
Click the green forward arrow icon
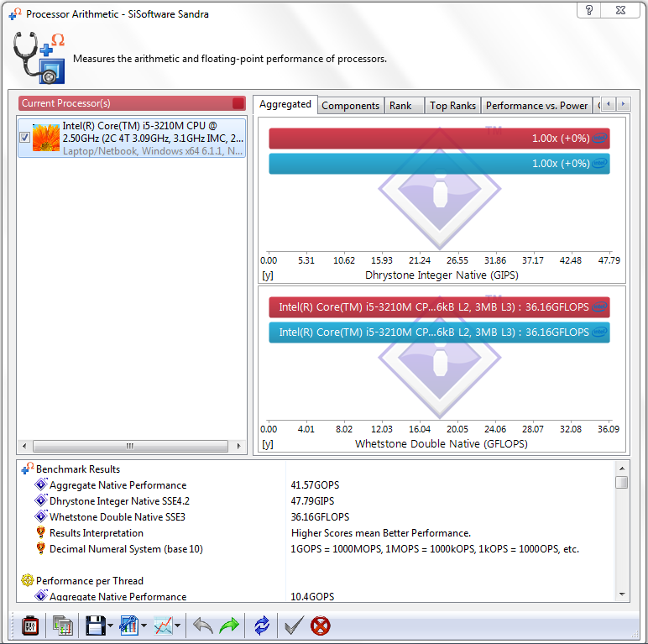pos(229,626)
